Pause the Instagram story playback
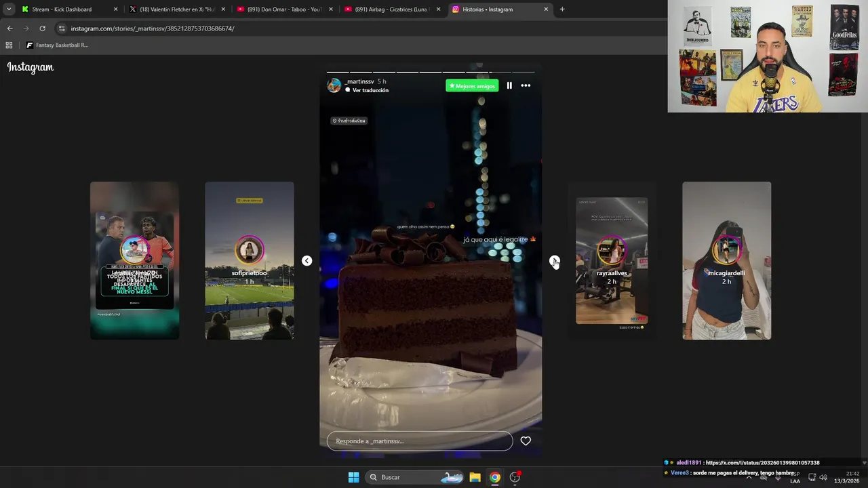 (x=509, y=85)
